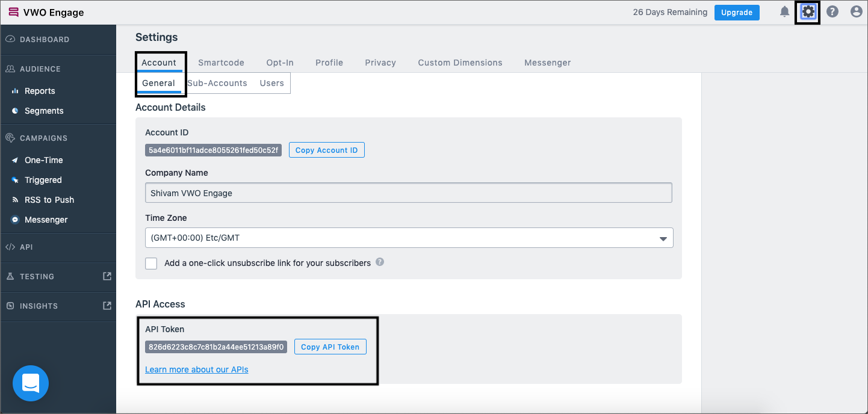Click the Account ID value
Screen dimensions: 868x414
[214, 150]
